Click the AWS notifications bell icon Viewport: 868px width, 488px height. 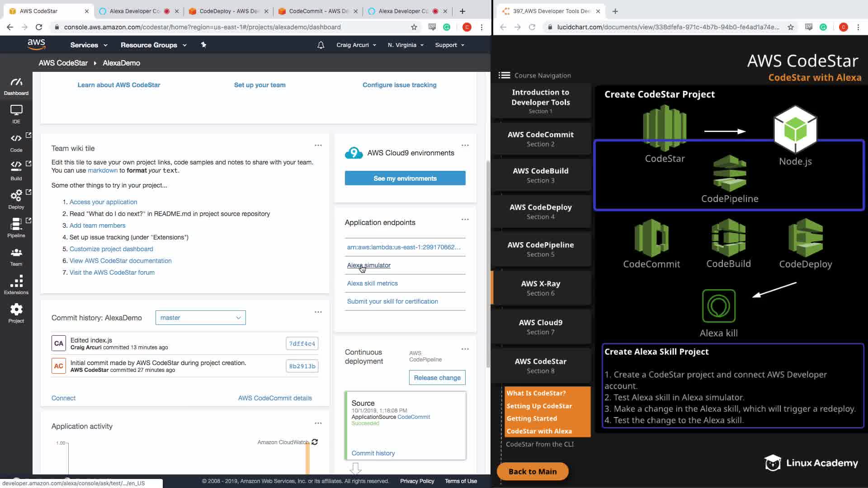(x=321, y=45)
